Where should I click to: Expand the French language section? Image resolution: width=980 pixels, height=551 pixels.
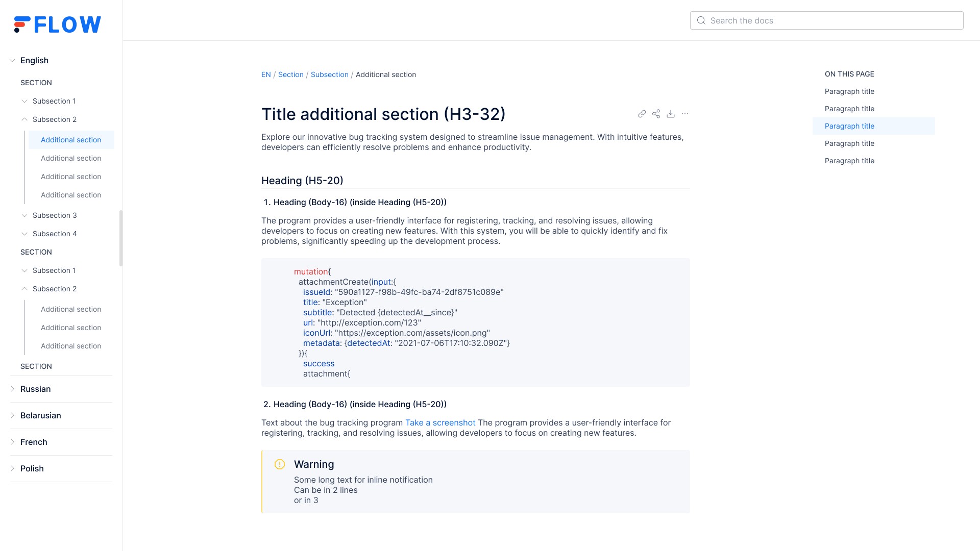(12, 442)
